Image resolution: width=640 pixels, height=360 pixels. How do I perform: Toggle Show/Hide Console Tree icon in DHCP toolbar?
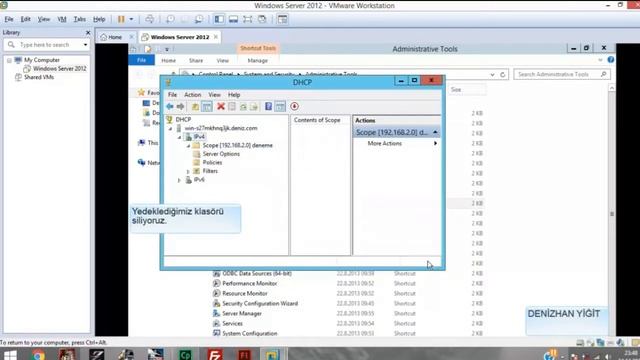(x=207, y=107)
